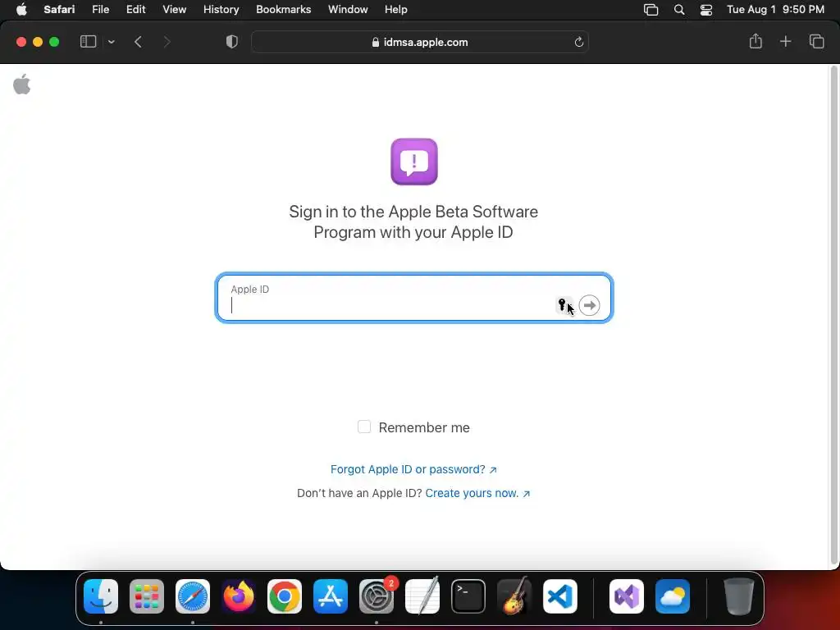The height and width of the screenshot is (630, 840).
Task: Open App Store from the Dock
Action: (331, 596)
